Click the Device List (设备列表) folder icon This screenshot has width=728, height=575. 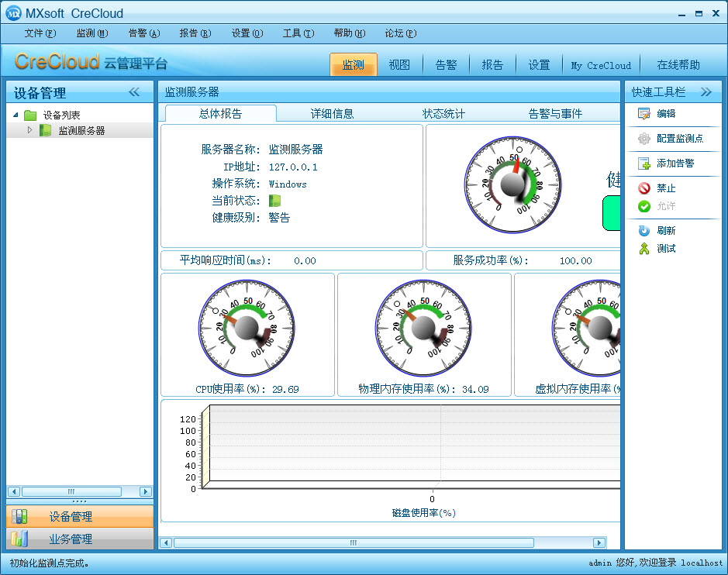point(30,115)
